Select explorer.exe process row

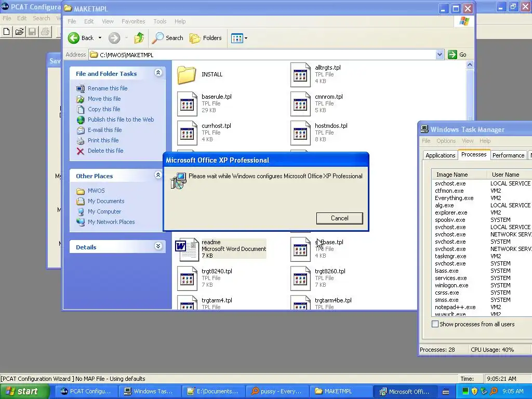tap(482, 212)
